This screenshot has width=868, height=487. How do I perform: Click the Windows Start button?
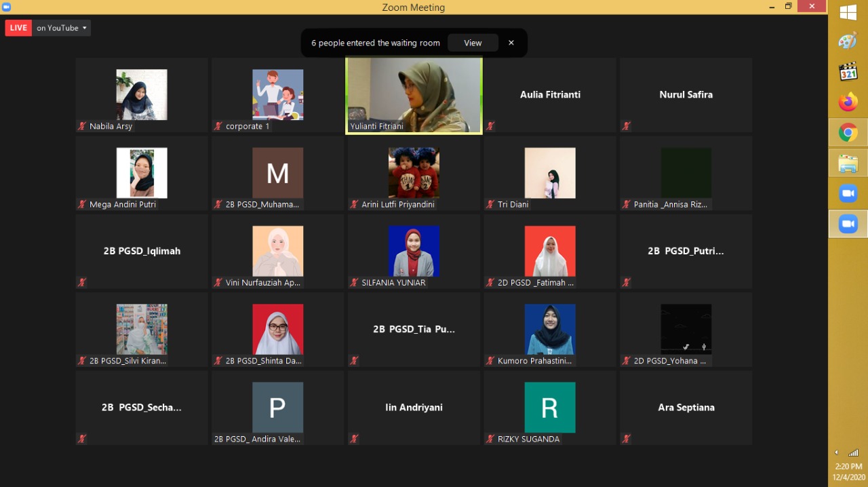(x=848, y=12)
